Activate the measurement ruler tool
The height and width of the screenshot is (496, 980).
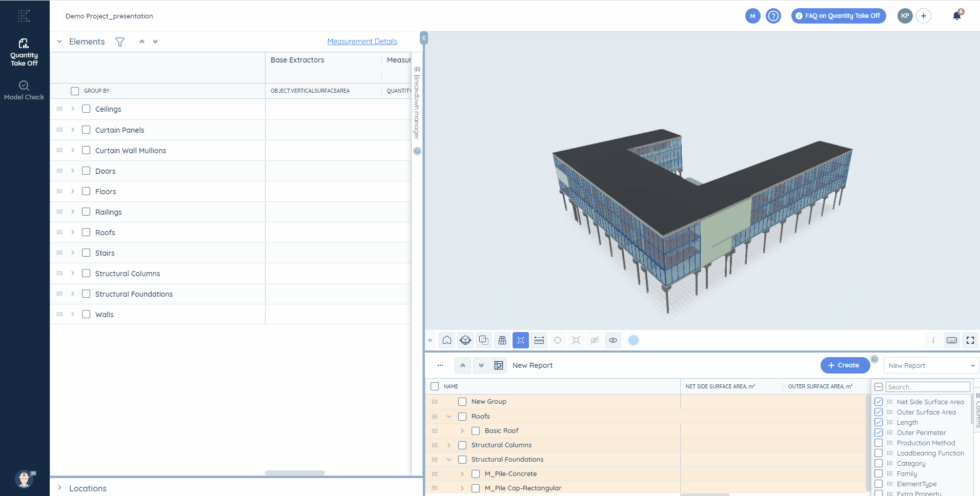coord(539,340)
